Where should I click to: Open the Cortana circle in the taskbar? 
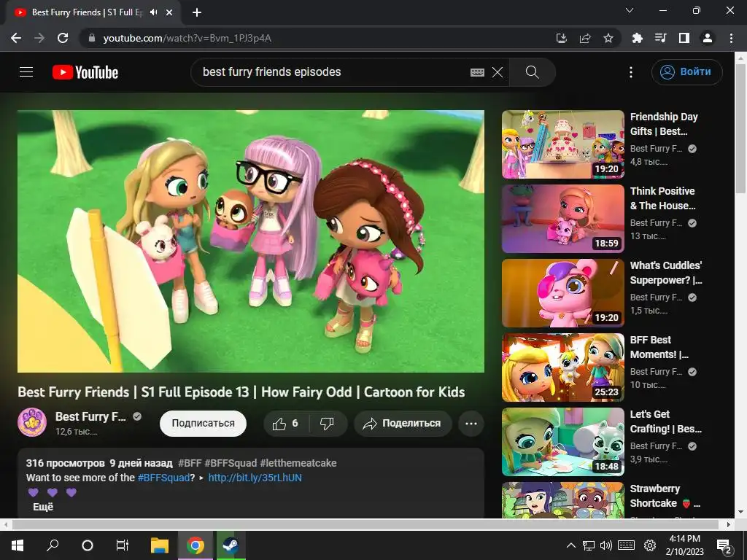(x=88, y=545)
